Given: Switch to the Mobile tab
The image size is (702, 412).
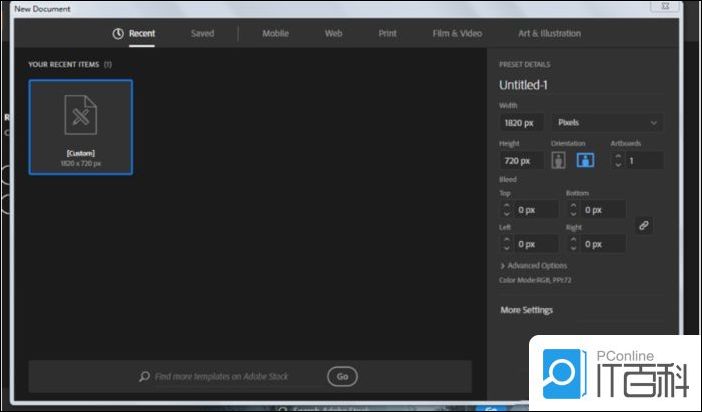Looking at the screenshot, I should click(275, 34).
